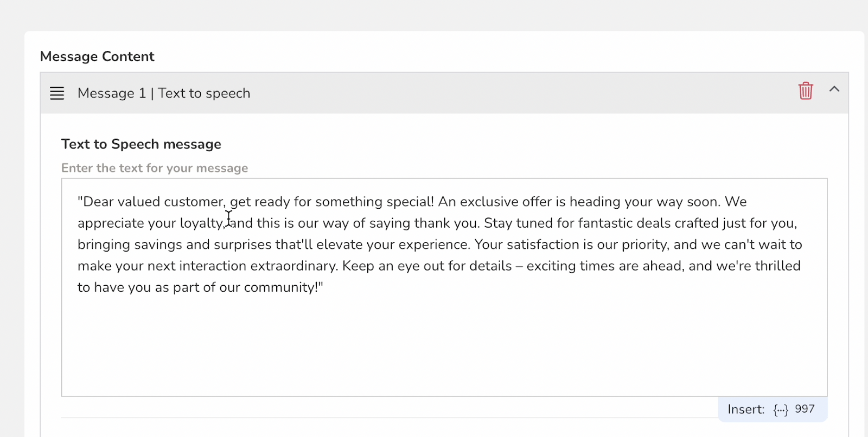Image resolution: width=868 pixels, height=437 pixels.
Task: Click the Message Content heading
Action: [x=97, y=56]
